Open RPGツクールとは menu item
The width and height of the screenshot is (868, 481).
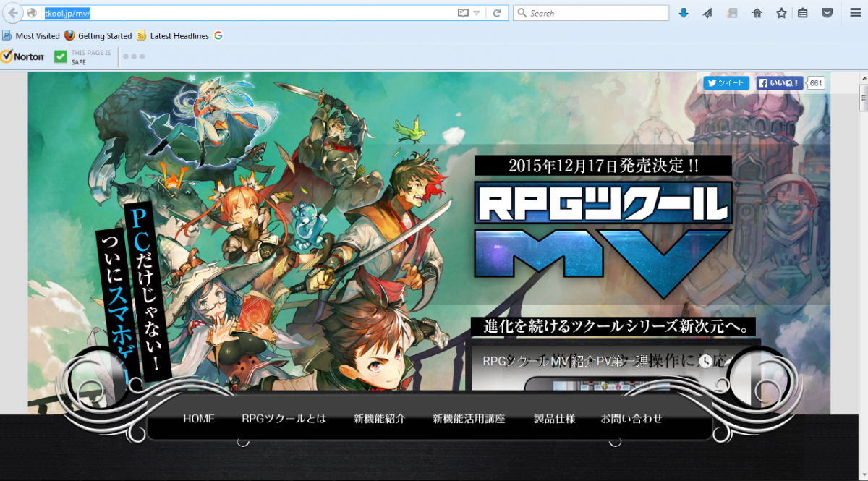pos(284,419)
